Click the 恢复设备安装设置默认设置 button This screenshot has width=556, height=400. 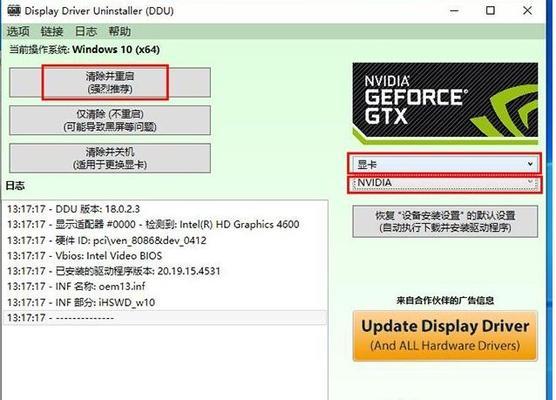[x=445, y=221]
